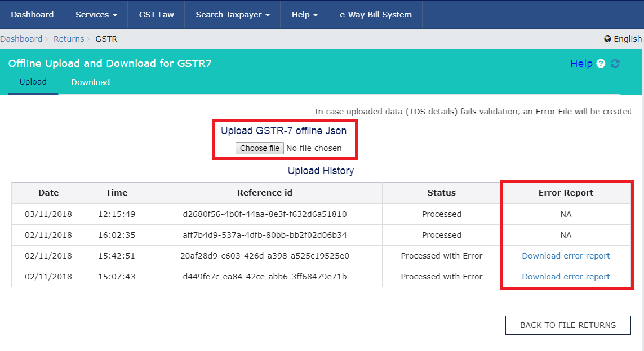Click the time 16:02:35 cell
The height and width of the screenshot is (351, 644).
(x=117, y=236)
